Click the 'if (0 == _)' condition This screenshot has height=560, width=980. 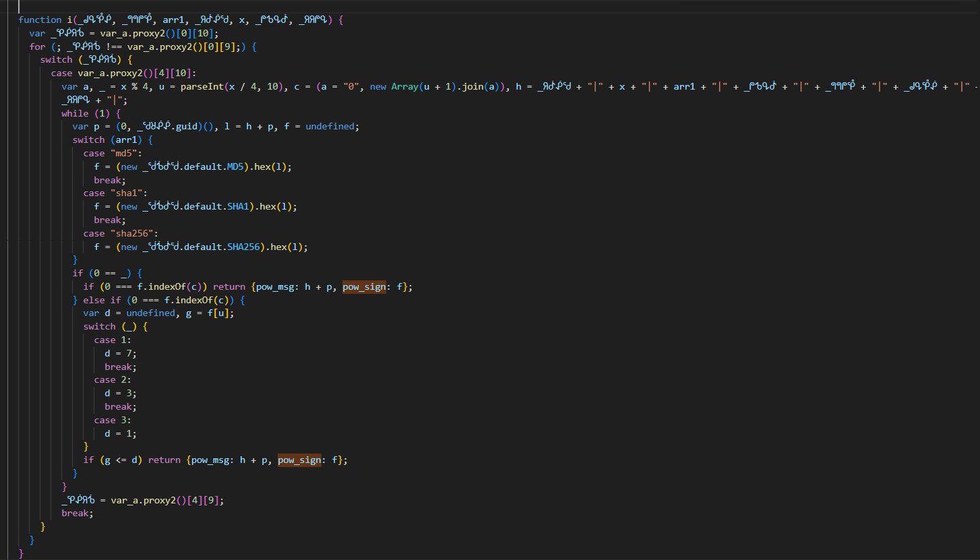pyautogui.click(x=107, y=274)
